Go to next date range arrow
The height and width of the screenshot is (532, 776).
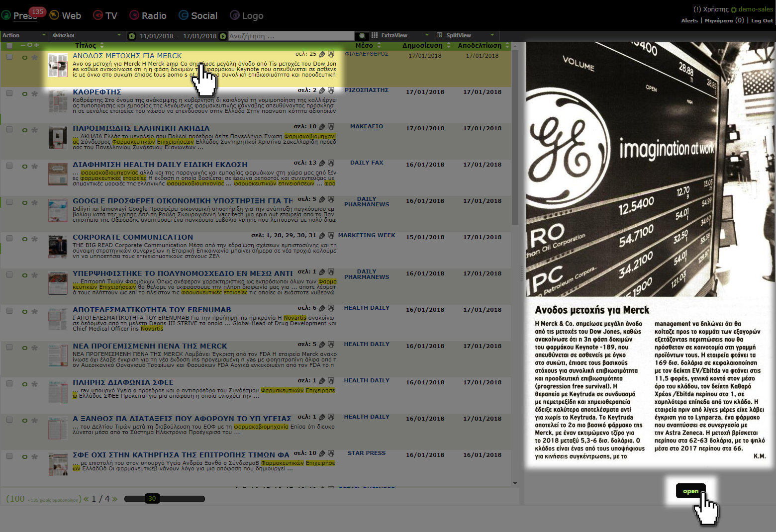click(223, 36)
